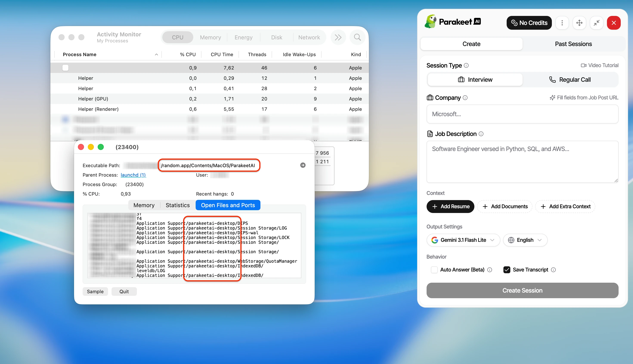This screenshot has width=633, height=364.
Task: Select the Network tab in Activity Monitor
Action: tap(309, 37)
